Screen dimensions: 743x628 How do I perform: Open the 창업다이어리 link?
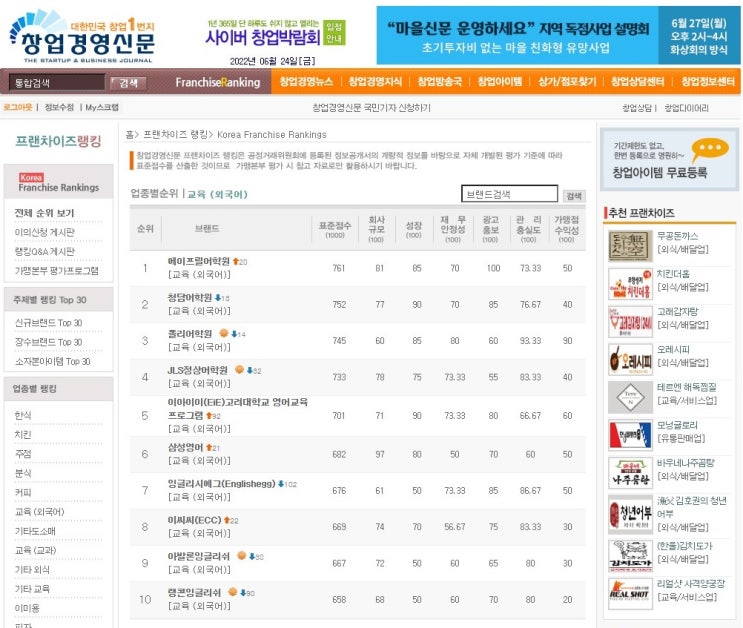point(686,108)
